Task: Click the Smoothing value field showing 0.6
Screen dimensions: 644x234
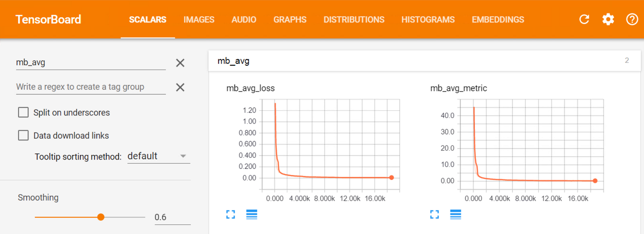Action: pyautogui.click(x=172, y=217)
